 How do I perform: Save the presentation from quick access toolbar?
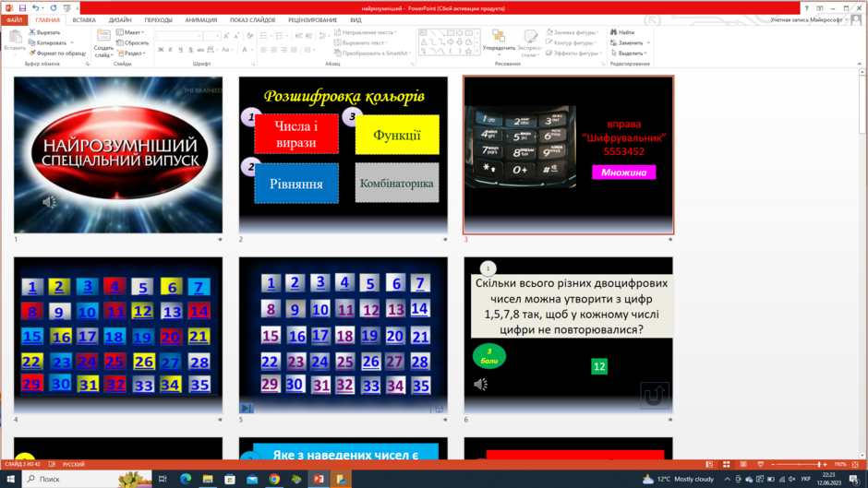(x=22, y=8)
